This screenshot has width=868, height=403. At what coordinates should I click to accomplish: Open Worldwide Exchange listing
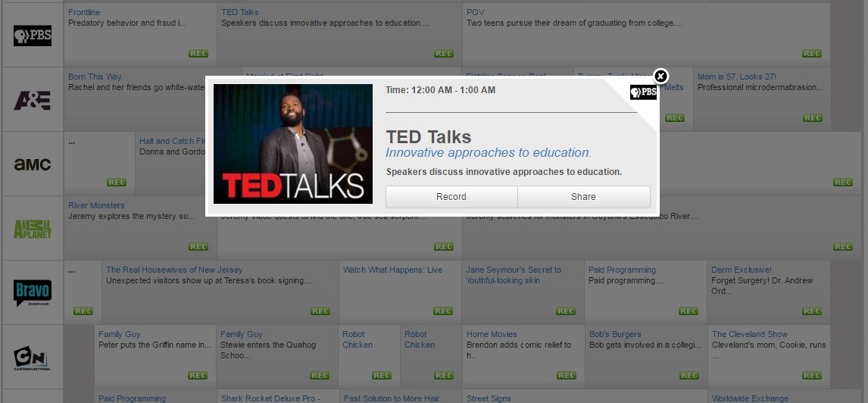(x=750, y=398)
